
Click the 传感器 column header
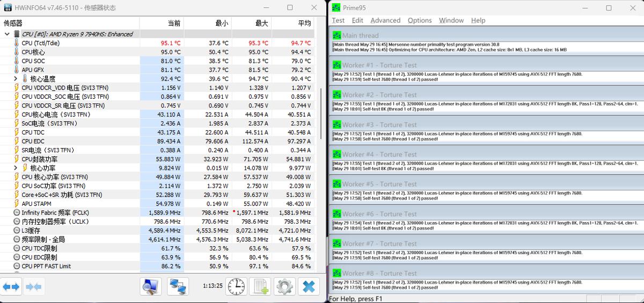[x=70, y=23]
